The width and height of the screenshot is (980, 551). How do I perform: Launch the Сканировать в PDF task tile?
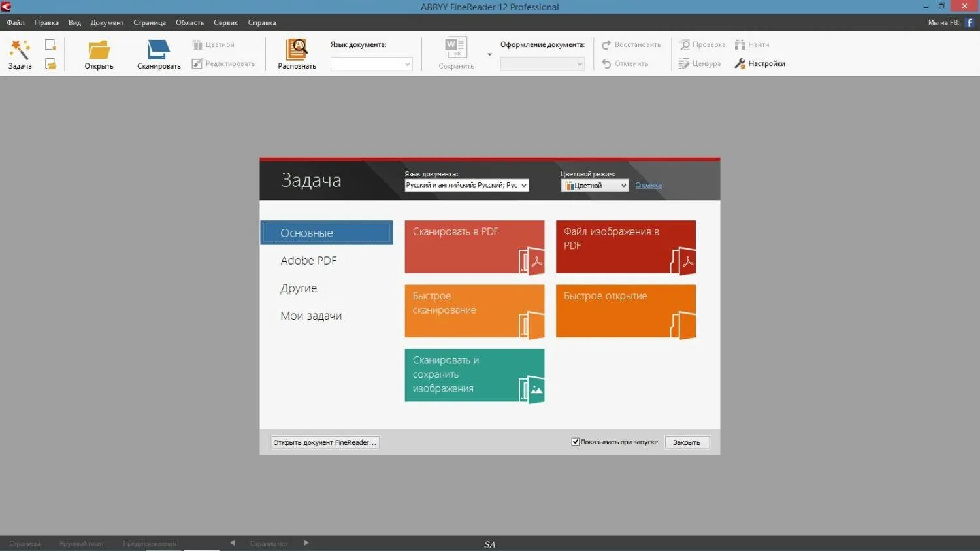click(x=474, y=246)
